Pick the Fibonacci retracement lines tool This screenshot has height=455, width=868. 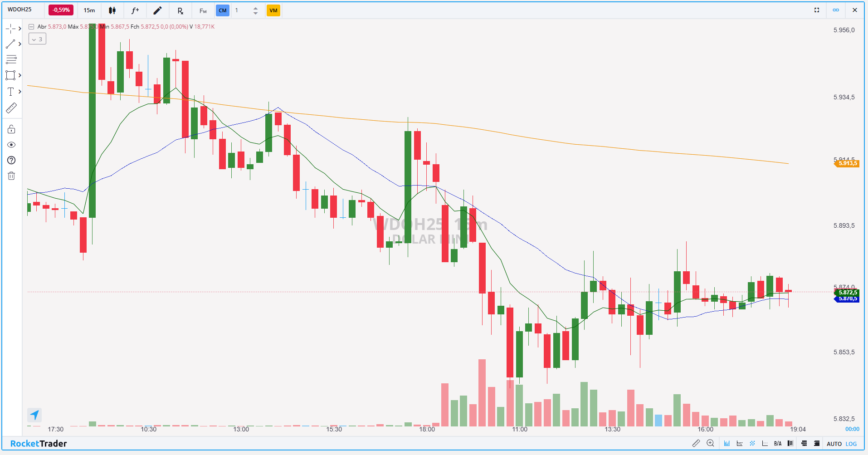pos(11,59)
